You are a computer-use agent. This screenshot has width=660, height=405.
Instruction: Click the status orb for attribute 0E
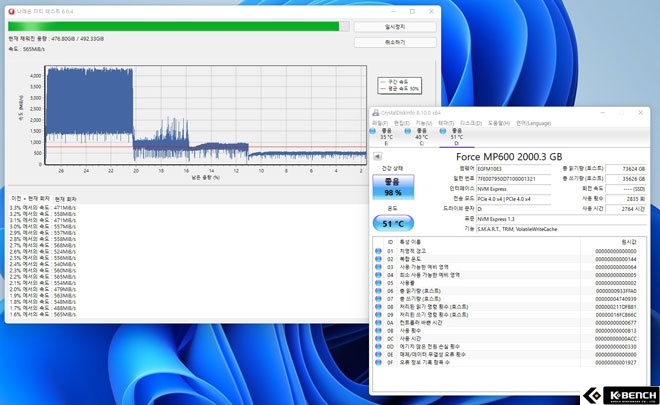pyautogui.click(x=378, y=354)
